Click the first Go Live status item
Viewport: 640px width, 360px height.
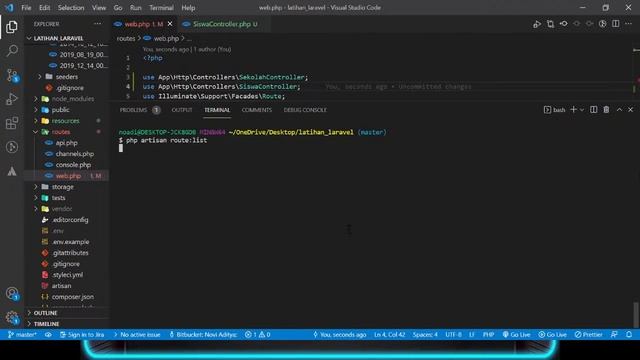tap(516, 335)
